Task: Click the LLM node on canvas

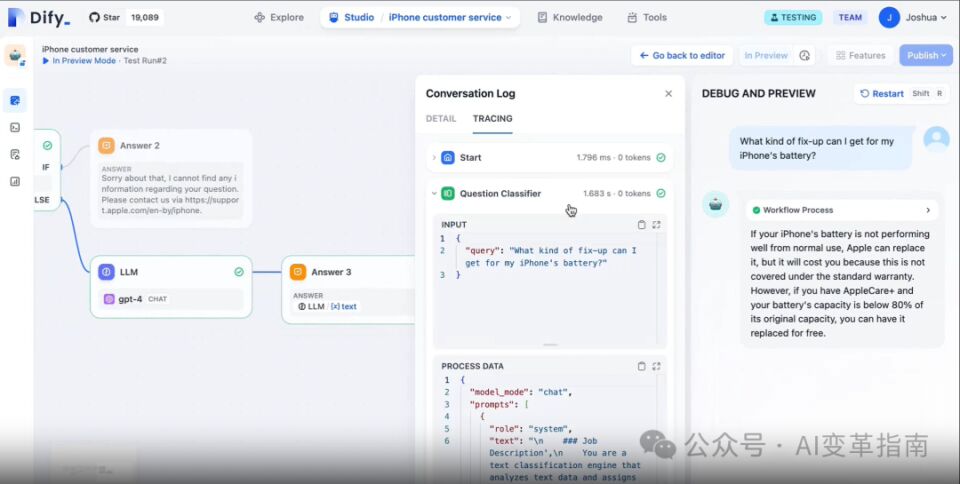Action: (170, 272)
